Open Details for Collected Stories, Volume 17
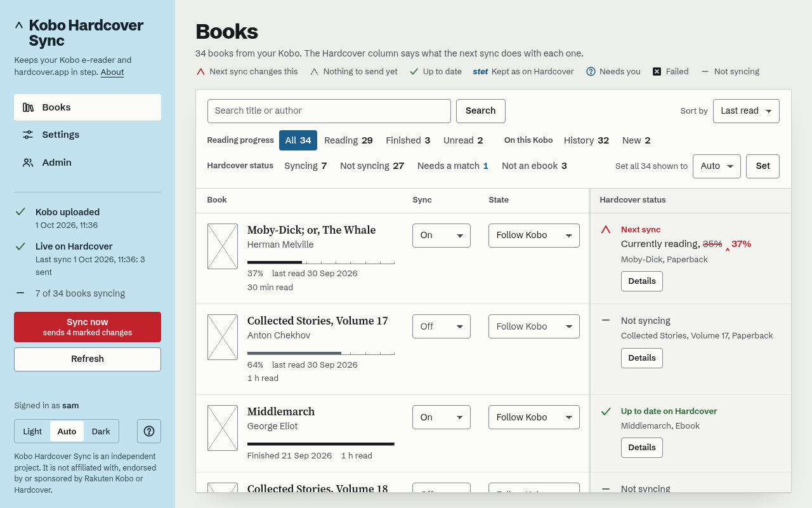The height and width of the screenshot is (508, 812). point(642,358)
